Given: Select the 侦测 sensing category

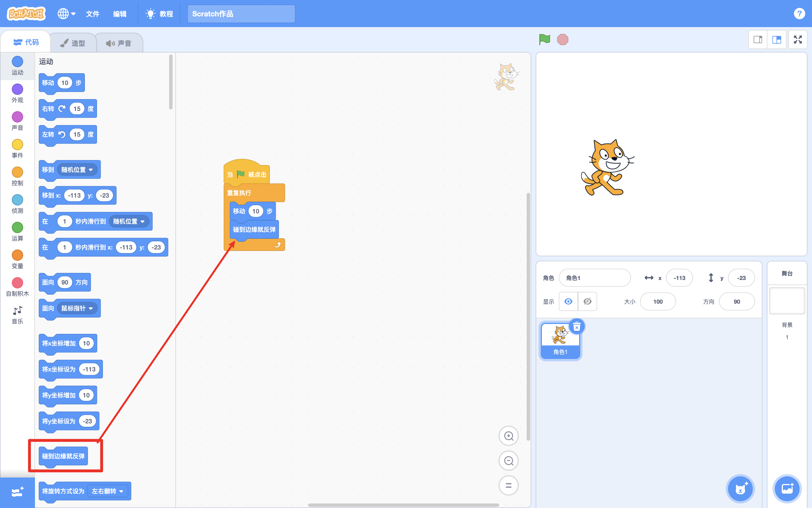Looking at the screenshot, I should click(17, 204).
